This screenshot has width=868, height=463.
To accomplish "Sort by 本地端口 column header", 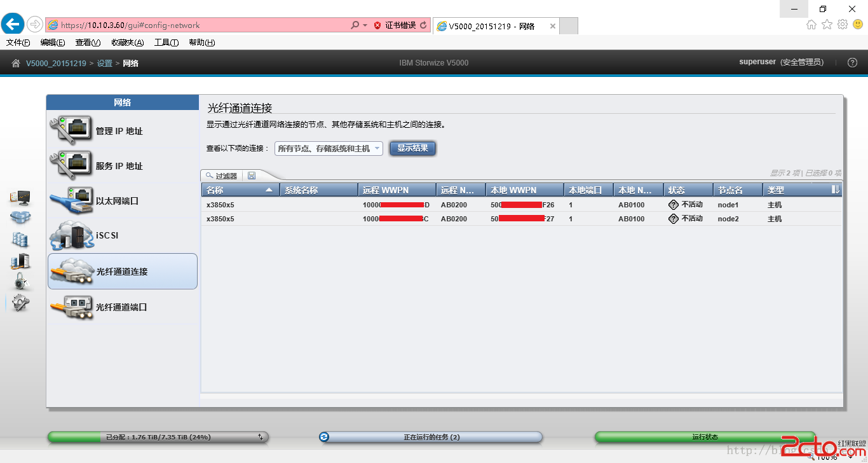I will (x=589, y=190).
